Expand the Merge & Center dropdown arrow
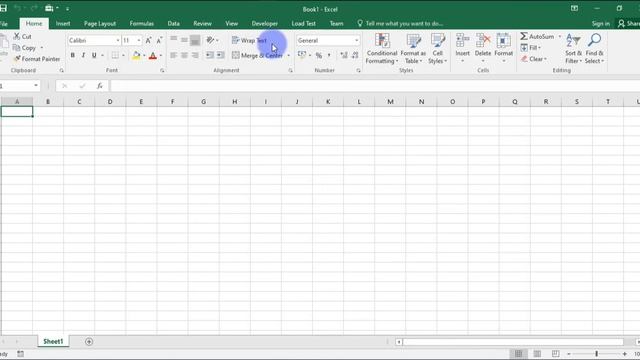This screenshot has height=360, width=640. coord(289,56)
